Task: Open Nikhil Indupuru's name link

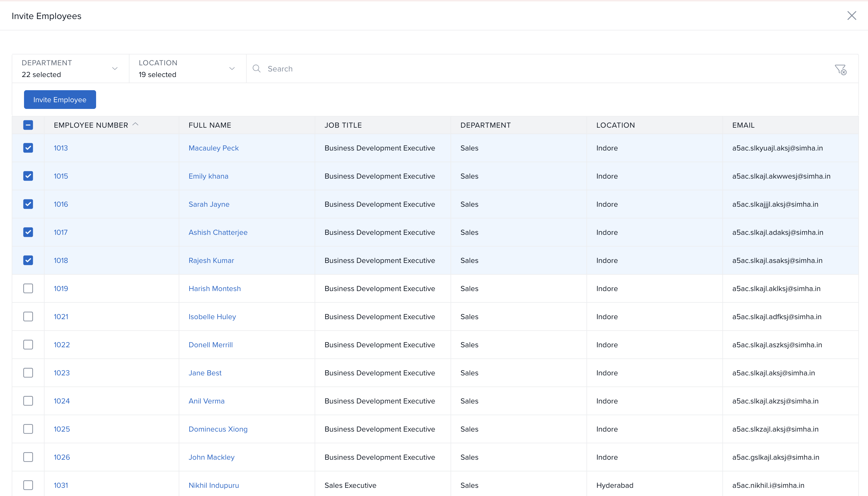Action: coord(213,485)
